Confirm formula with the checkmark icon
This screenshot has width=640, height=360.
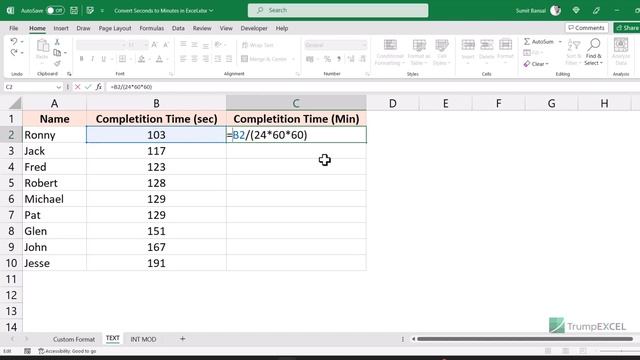point(88,87)
